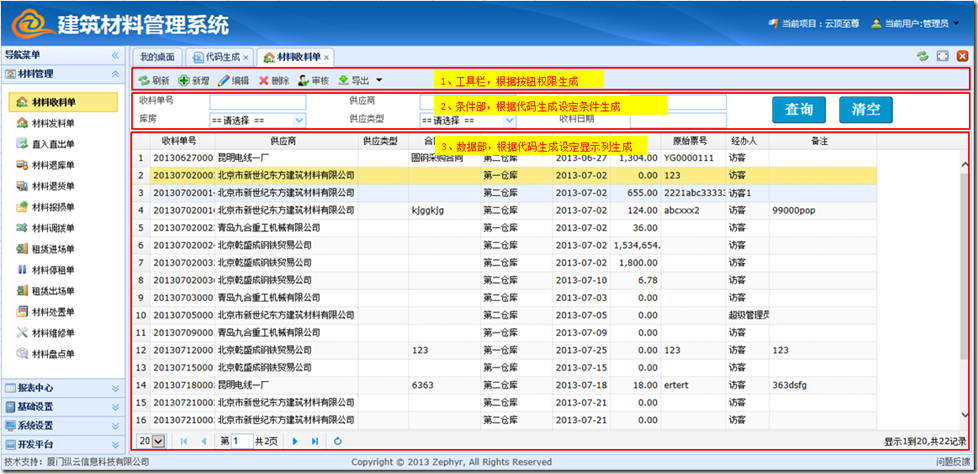Click the 查询 search button

point(798,110)
